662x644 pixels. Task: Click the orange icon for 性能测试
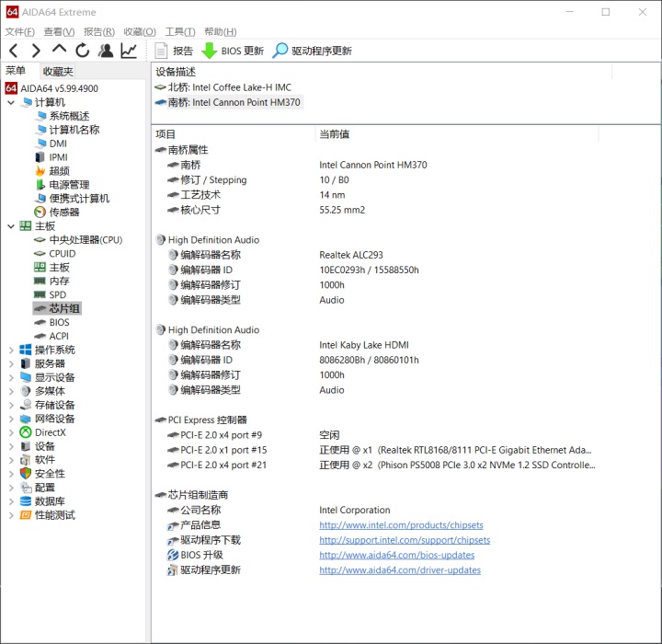click(26, 515)
